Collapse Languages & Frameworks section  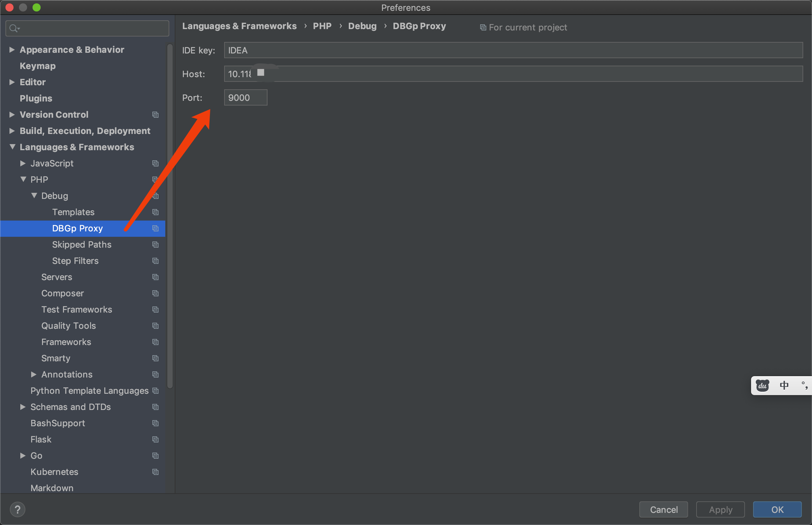pos(12,147)
